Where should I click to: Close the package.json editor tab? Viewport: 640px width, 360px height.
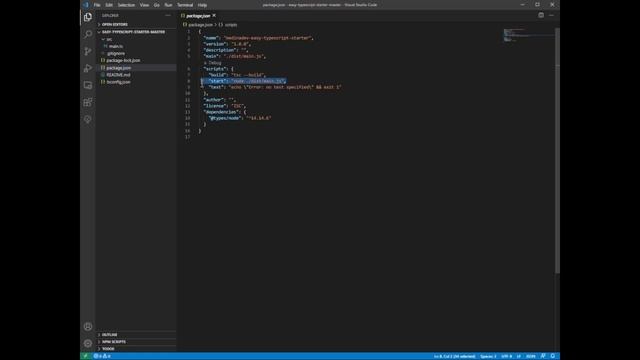tap(214, 16)
